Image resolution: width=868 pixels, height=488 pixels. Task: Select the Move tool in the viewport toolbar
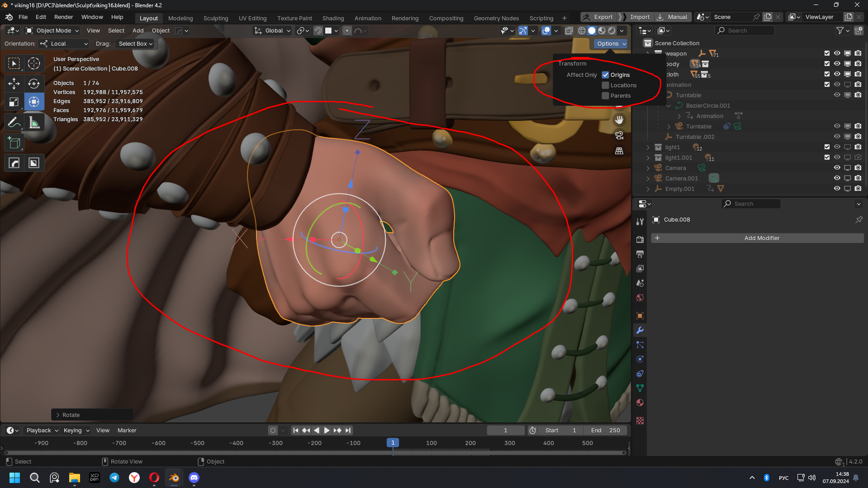click(14, 84)
